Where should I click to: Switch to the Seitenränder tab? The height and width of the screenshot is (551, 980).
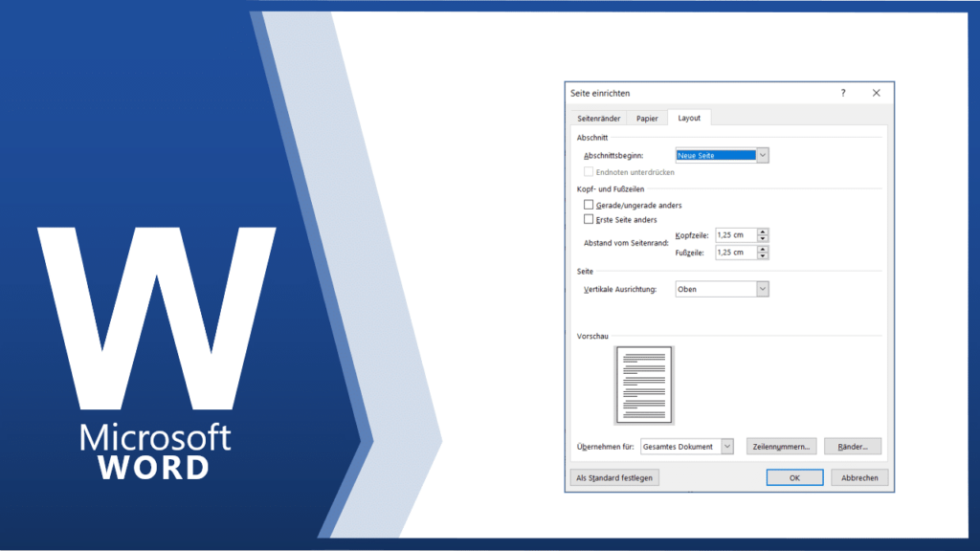[x=599, y=118]
